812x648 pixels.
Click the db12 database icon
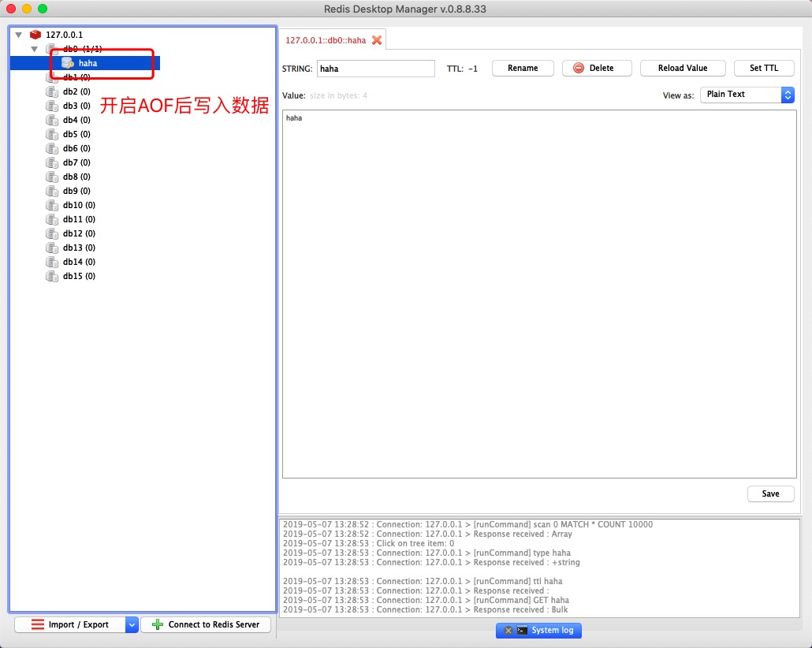[x=52, y=233]
